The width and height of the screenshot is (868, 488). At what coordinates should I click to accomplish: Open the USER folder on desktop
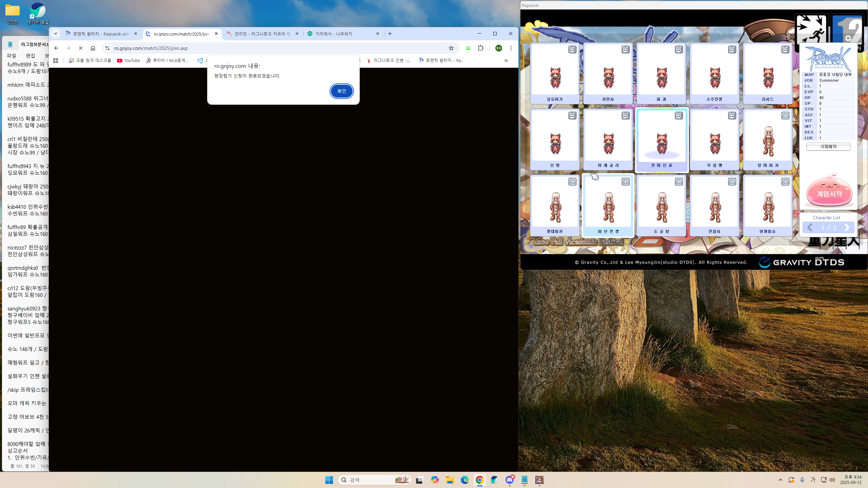13,14
